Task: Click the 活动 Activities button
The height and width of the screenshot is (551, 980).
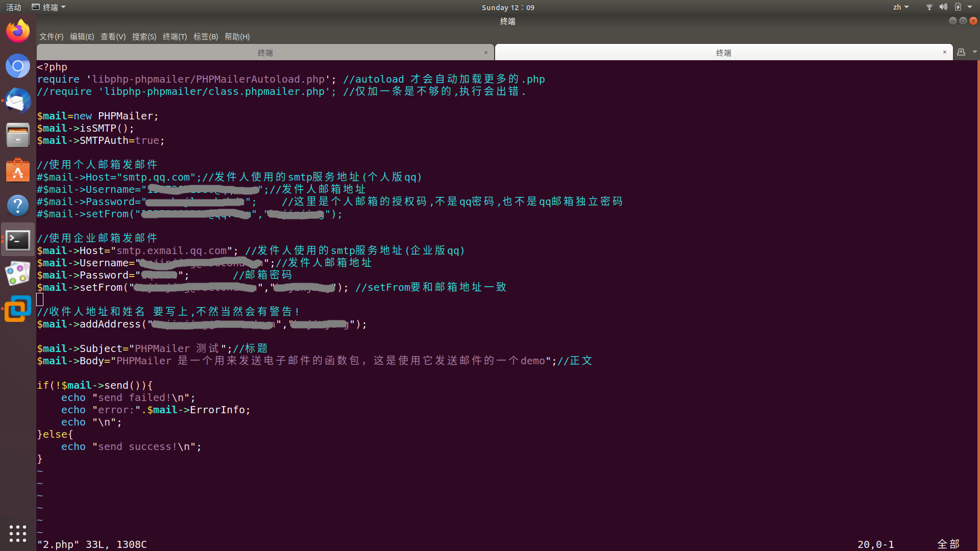Action: [13, 7]
